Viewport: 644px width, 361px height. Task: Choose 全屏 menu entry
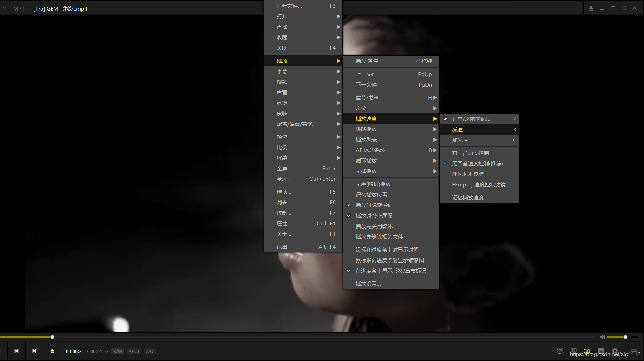coord(303,169)
